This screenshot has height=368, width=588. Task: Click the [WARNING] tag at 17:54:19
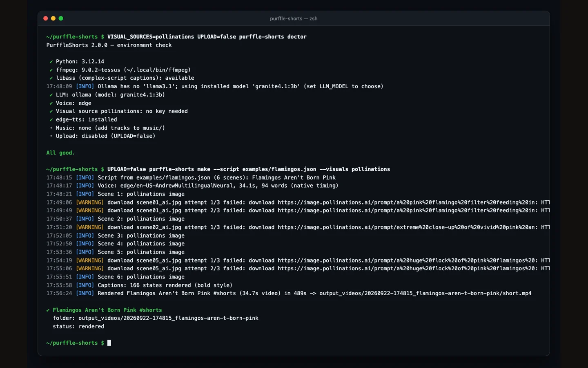90,260
